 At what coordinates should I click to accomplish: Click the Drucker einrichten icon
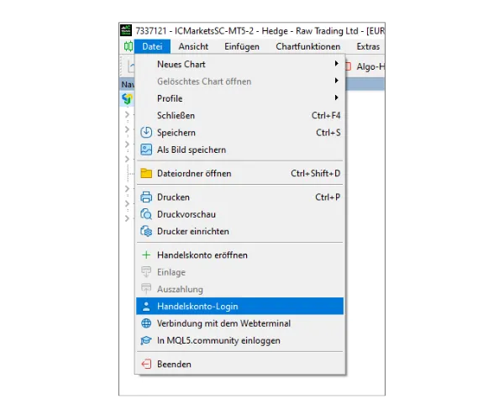coord(146,231)
